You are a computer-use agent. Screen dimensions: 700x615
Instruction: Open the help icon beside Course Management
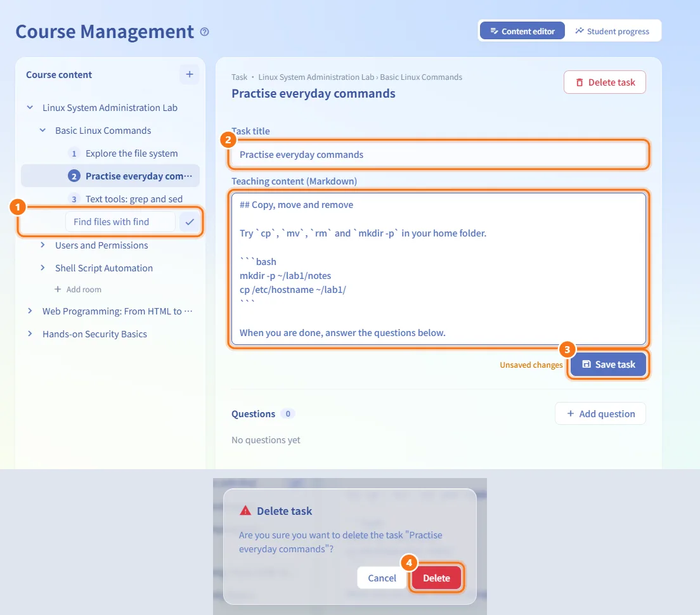pos(204,32)
